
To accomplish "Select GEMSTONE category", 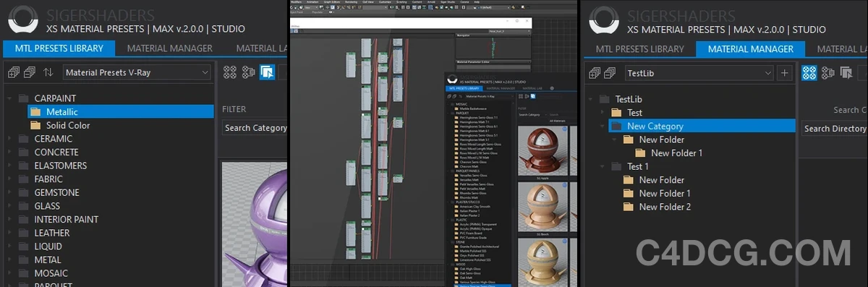I will [56, 193].
